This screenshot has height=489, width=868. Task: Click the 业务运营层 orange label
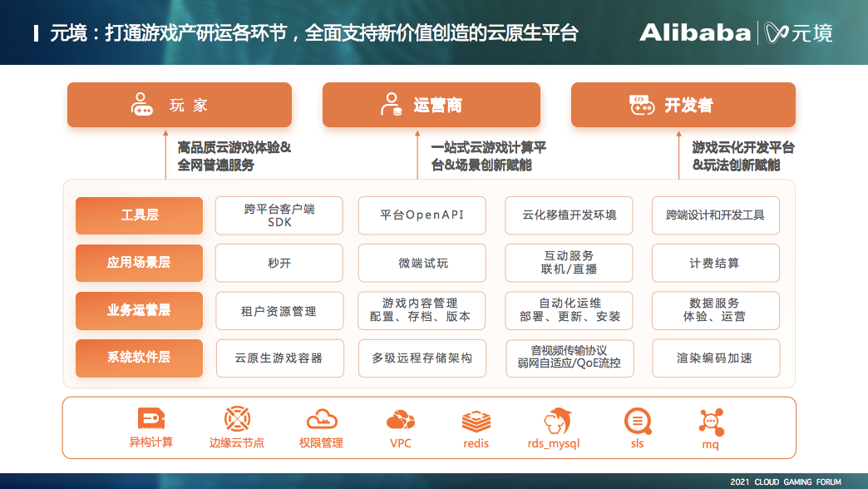[x=139, y=311]
